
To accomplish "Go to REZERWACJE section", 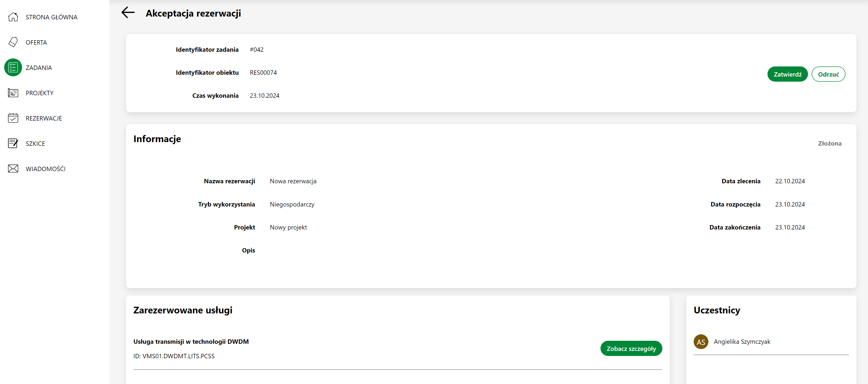I will tap(44, 118).
